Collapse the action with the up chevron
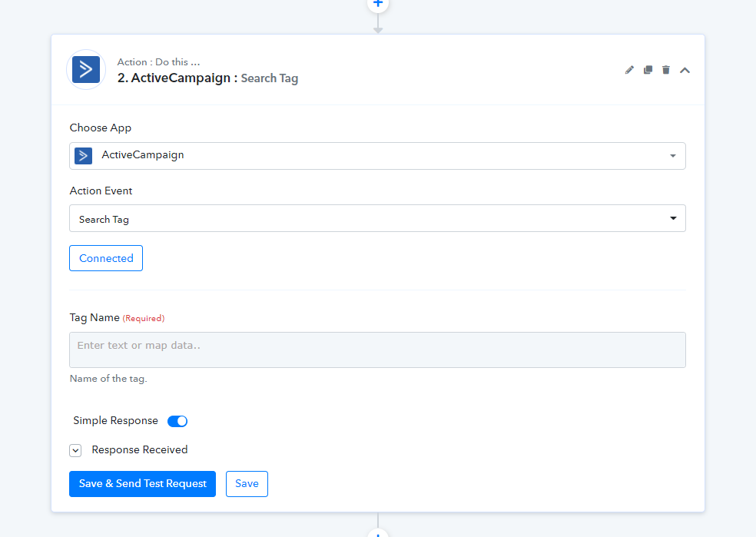Image resolution: width=756 pixels, height=537 pixels. [x=685, y=71]
